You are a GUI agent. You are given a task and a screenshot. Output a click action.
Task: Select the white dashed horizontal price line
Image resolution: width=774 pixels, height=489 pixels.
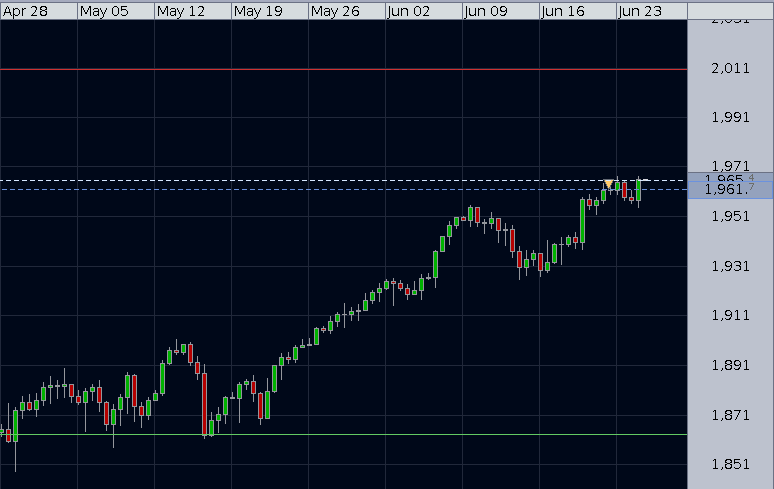(344, 181)
